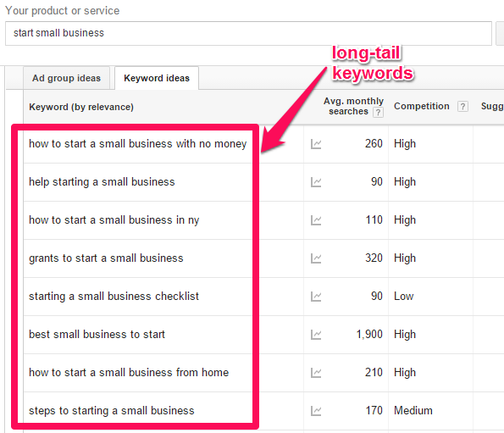Select keyword 'best small business to start'
The image size is (504, 433).
[x=97, y=335]
